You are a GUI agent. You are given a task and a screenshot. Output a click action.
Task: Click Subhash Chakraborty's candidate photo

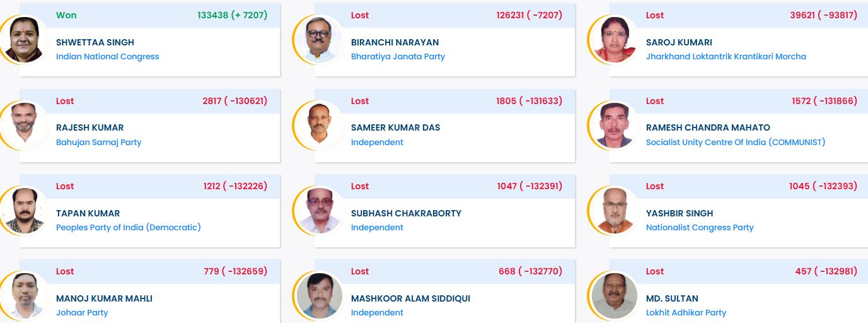[x=320, y=210]
